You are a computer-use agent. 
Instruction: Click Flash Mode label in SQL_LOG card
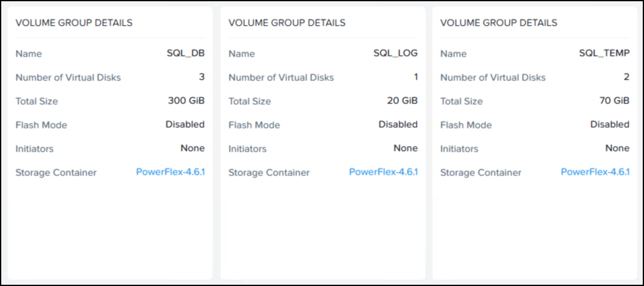pyautogui.click(x=254, y=125)
